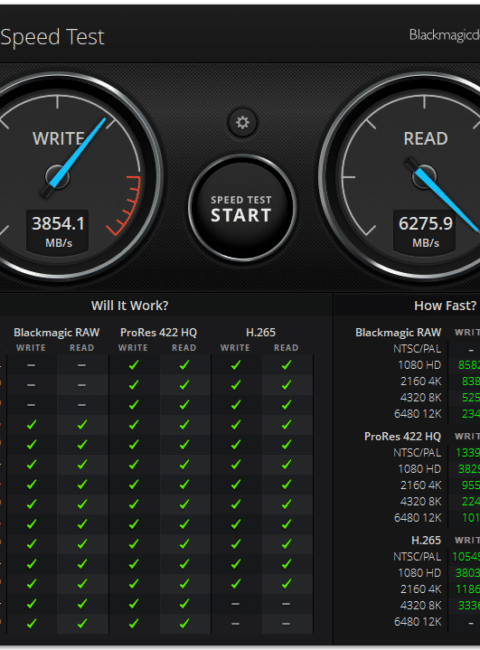Click the WRITE gauge label

click(58, 138)
